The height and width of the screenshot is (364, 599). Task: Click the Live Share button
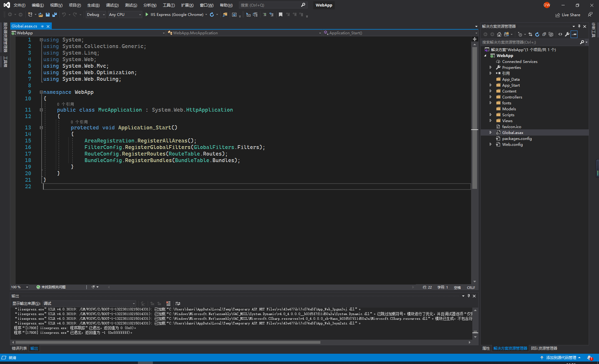(x=568, y=15)
